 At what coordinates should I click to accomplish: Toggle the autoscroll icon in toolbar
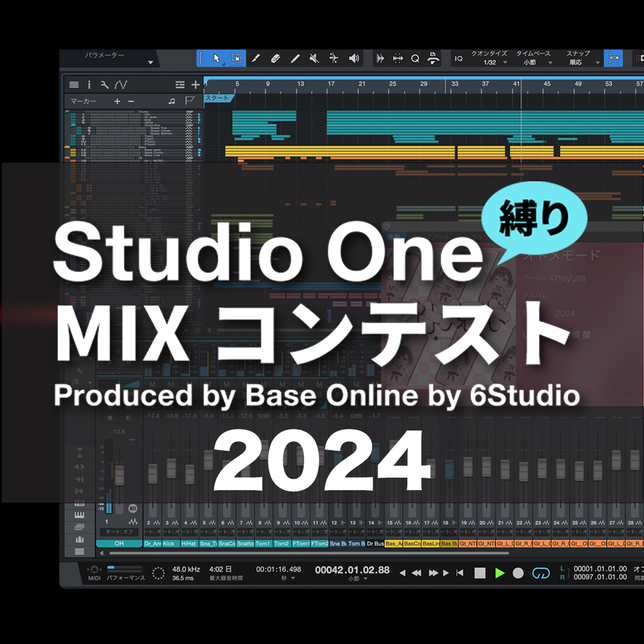click(380, 58)
